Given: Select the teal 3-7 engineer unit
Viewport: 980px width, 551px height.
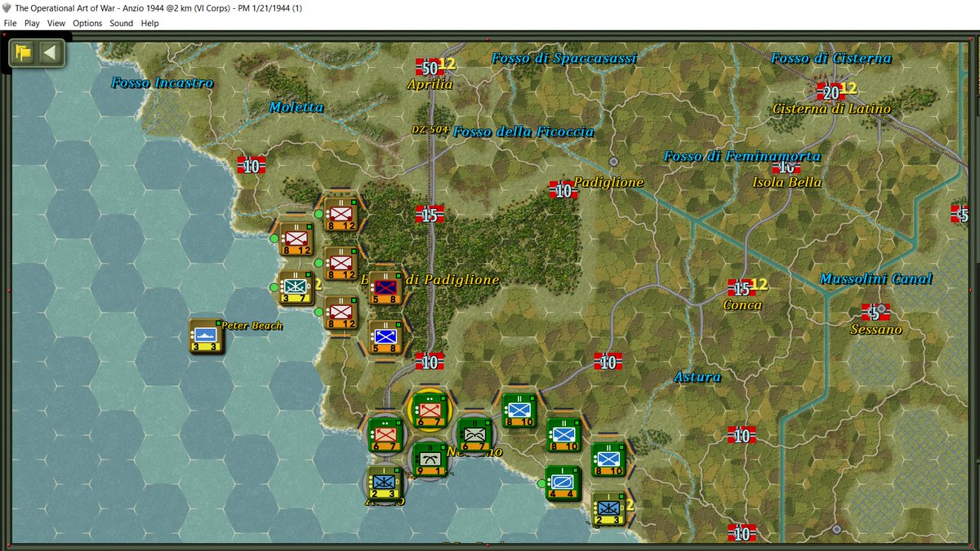Looking at the screenshot, I should click(x=296, y=287).
